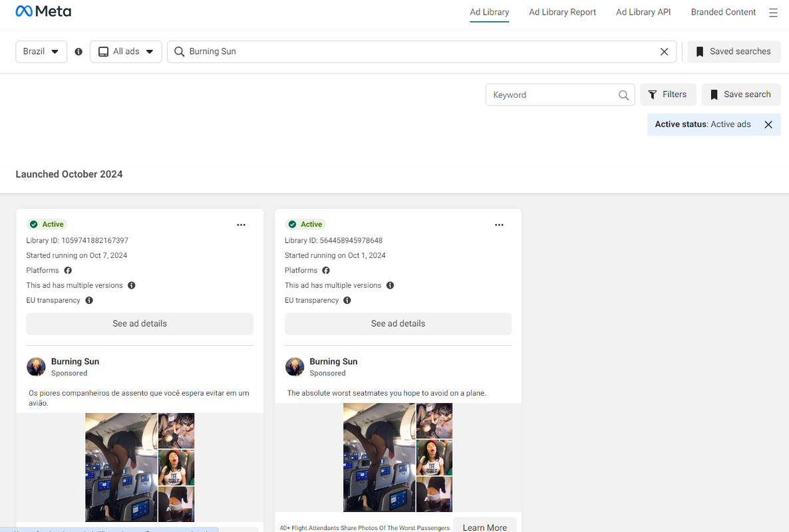
Task: Click the Os piores companheiros de assento caption
Action: (139, 398)
